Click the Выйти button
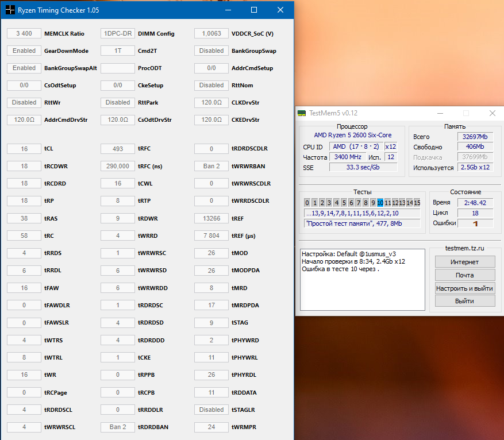The width and height of the screenshot is (504, 440). tap(465, 301)
